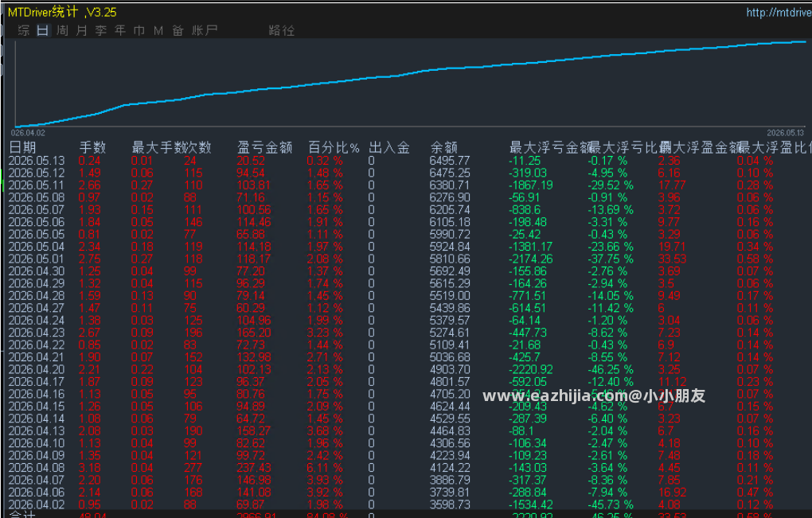The width and height of the screenshot is (812, 518).
Task: Click the floating profit value 16.92
Action: coord(672,492)
